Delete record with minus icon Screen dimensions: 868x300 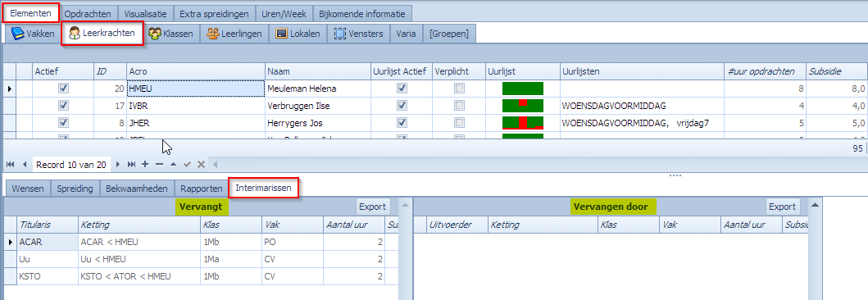coord(159,165)
